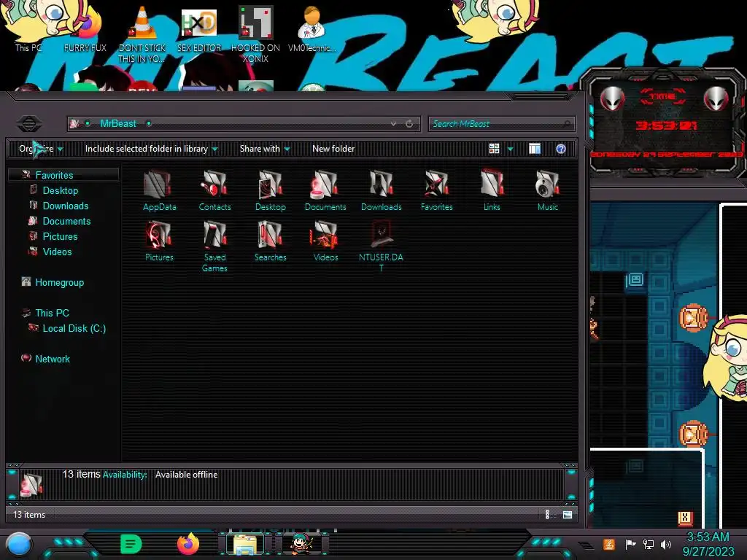Click 'Available offline' in details pane
This screenshot has width=747, height=560.
coord(186,475)
